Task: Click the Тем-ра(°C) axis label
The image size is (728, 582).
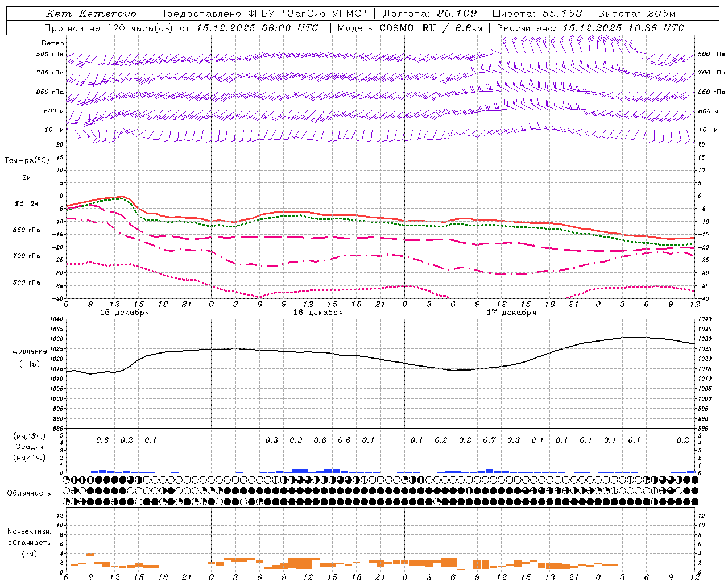Action: click(x=27, y=161)
